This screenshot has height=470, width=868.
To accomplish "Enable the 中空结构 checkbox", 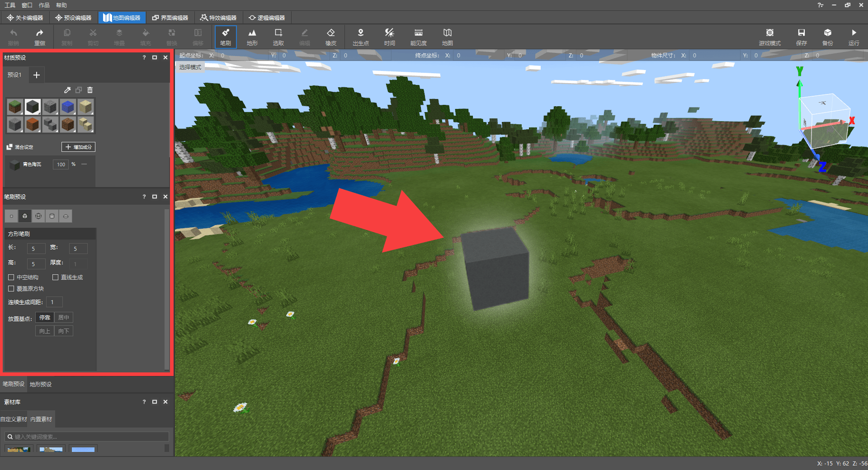I will pos(11,277).
